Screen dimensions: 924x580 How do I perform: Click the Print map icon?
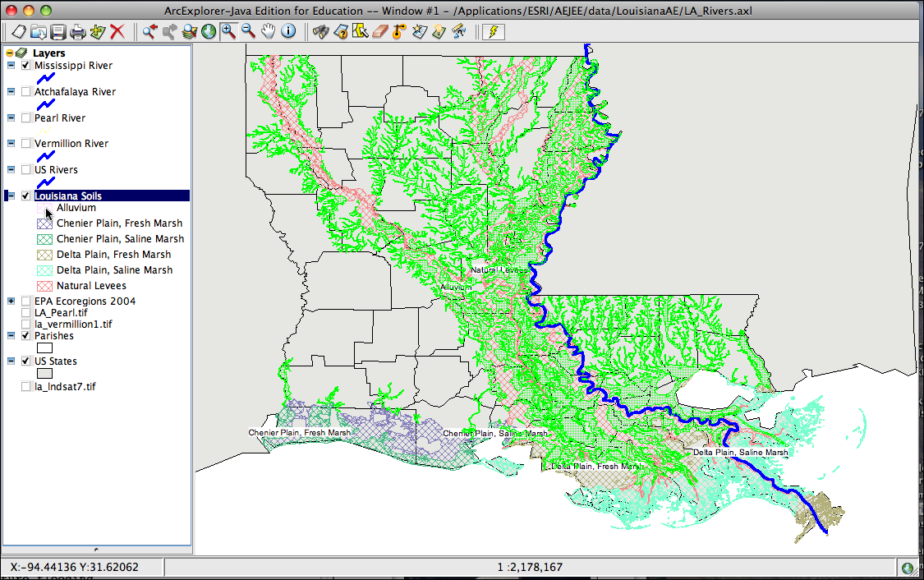78,32
